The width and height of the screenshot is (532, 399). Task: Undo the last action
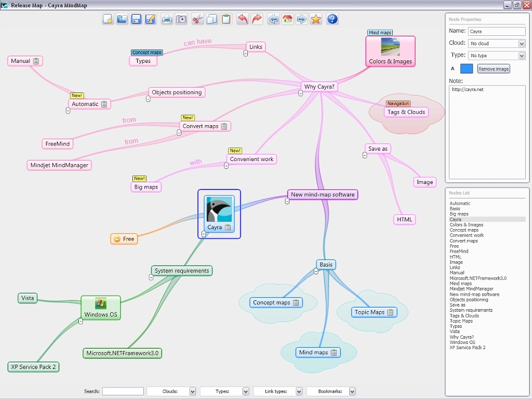coord(242,19)
